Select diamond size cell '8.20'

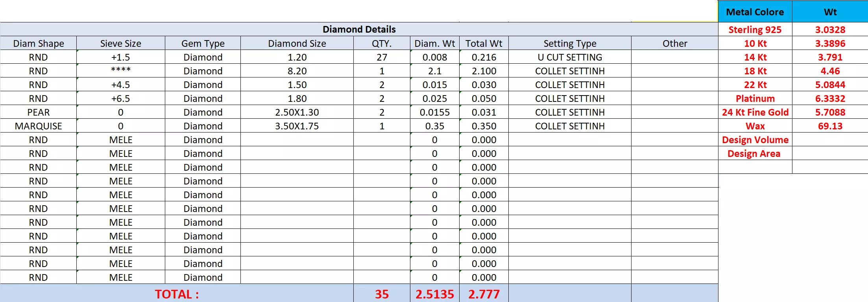(x=297, y=71)
